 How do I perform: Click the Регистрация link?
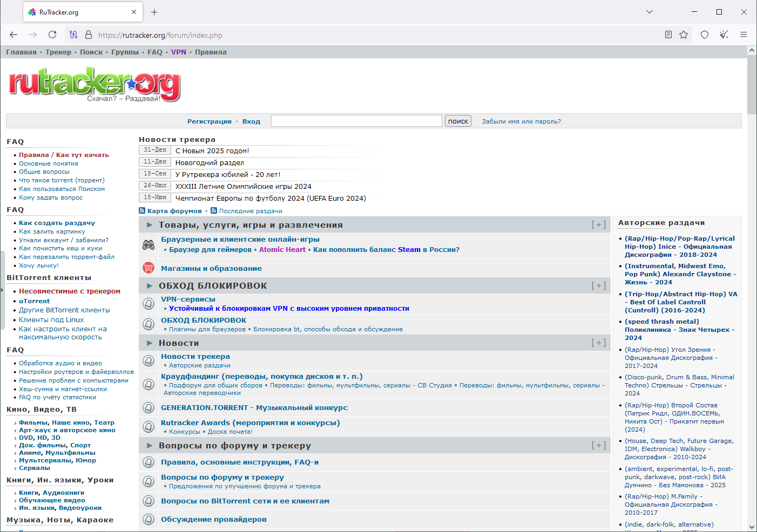pyautogui.click(x=209, y=121)
